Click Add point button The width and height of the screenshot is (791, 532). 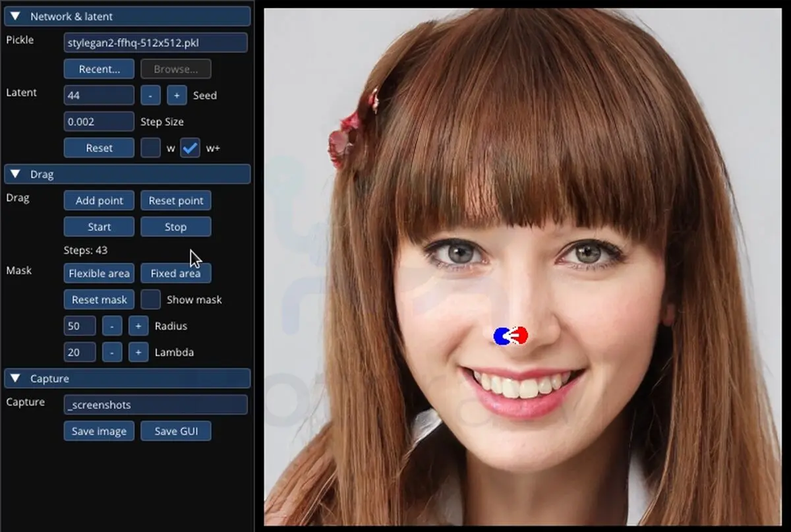click(x=99, y=200)
